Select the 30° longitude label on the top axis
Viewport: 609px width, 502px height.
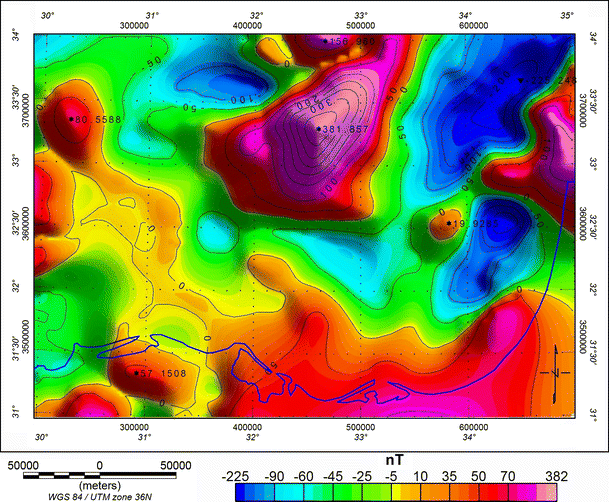pyautogui.click(x=48, y=16)
